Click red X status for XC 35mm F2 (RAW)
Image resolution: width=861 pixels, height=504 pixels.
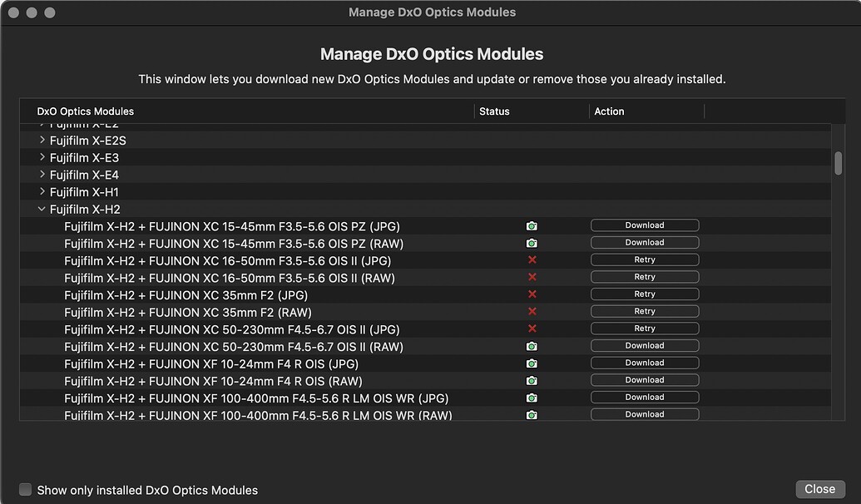click(x=532, y=311)
